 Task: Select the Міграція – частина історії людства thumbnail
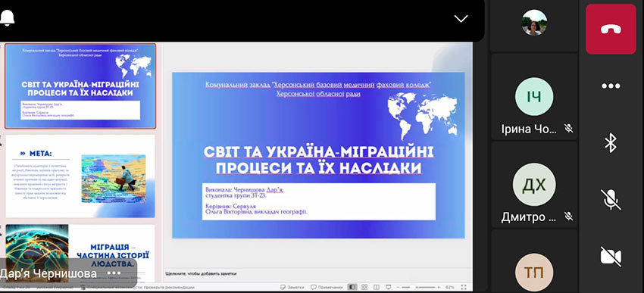(x=80, y=252)
